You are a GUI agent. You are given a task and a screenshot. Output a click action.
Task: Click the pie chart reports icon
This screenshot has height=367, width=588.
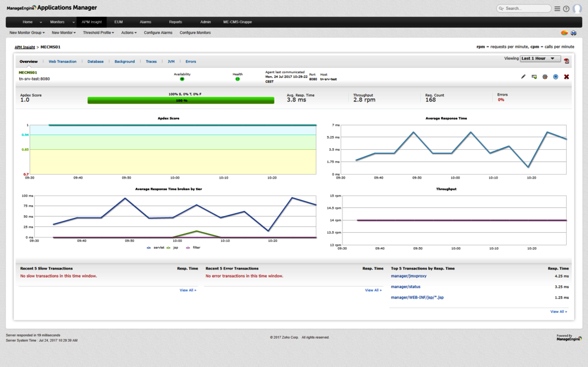(564, 33)
